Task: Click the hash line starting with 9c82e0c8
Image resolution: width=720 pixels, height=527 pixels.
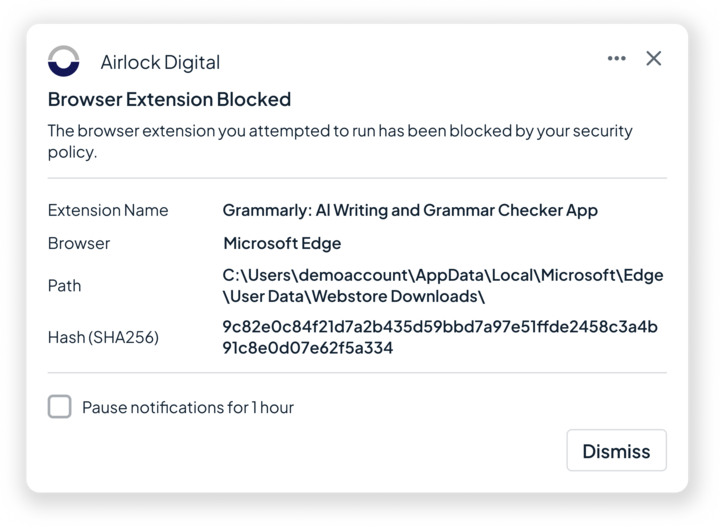Action: (440, 327)
